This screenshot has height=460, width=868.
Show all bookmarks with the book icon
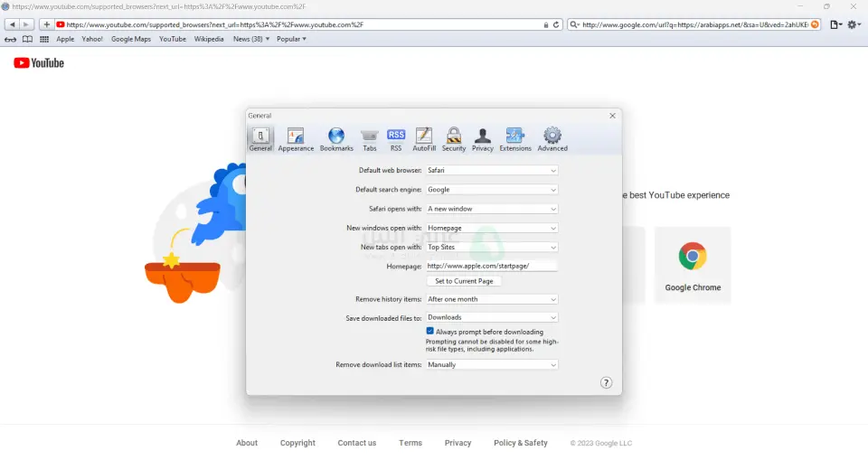[x=27, y=39]
